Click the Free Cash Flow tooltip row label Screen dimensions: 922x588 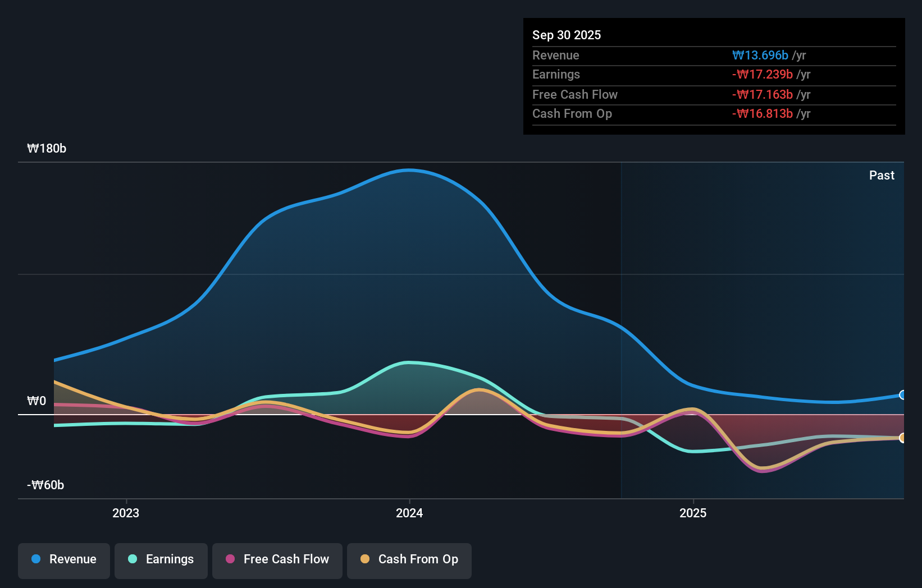coord(575,94)
